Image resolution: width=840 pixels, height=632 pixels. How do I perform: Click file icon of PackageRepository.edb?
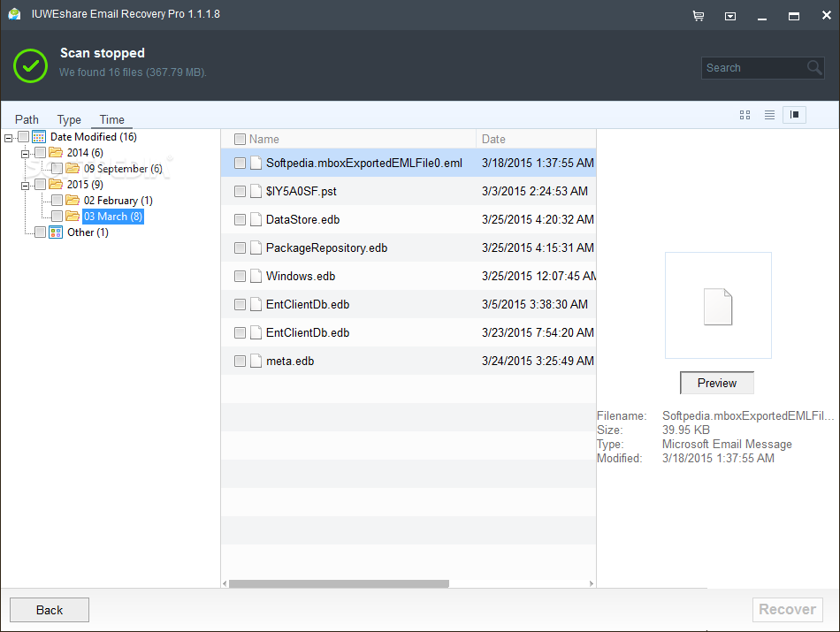pos(256,248)
